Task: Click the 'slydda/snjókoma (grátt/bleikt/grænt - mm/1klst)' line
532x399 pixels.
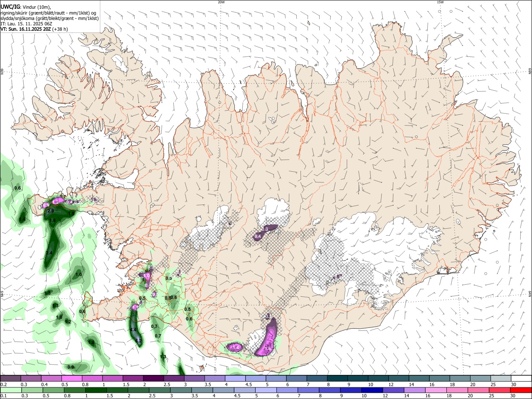Action: tap(49, 18)
